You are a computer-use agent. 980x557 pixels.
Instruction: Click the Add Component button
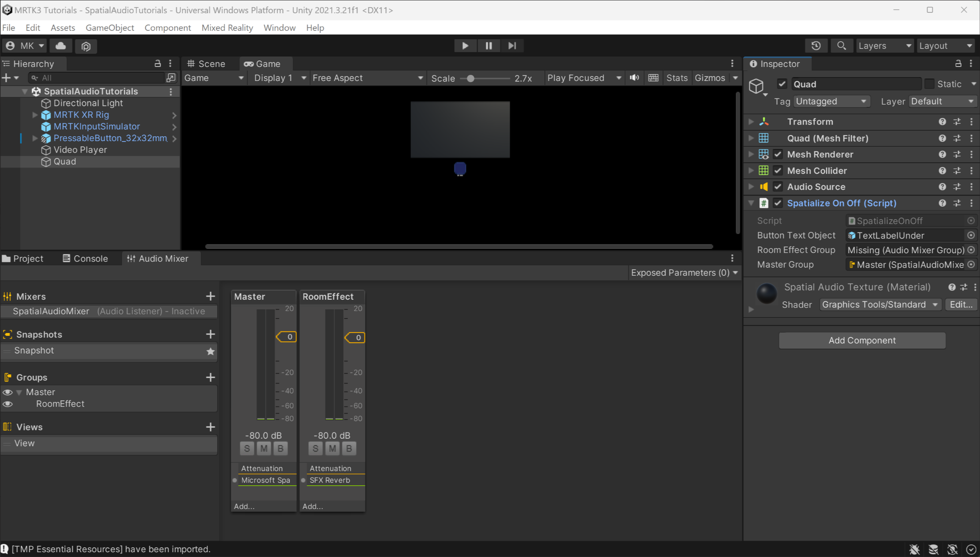coord(862,340)
